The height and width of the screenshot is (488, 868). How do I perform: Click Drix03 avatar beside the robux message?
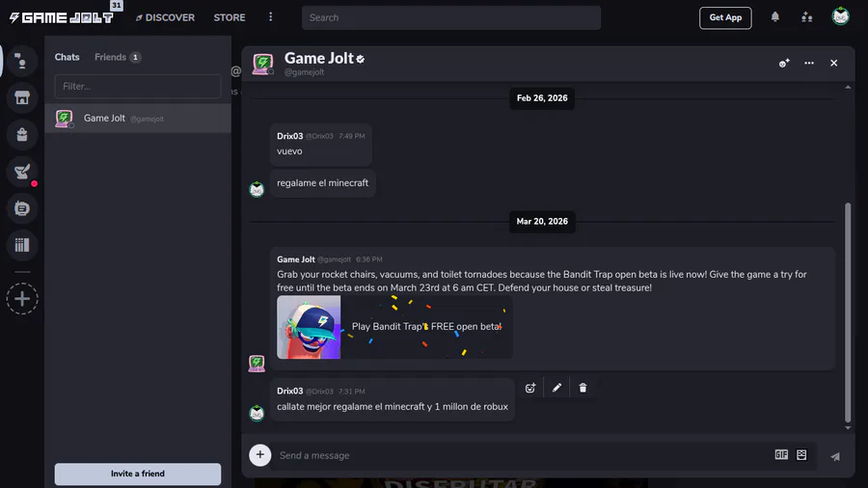click(x=257, y=413)
